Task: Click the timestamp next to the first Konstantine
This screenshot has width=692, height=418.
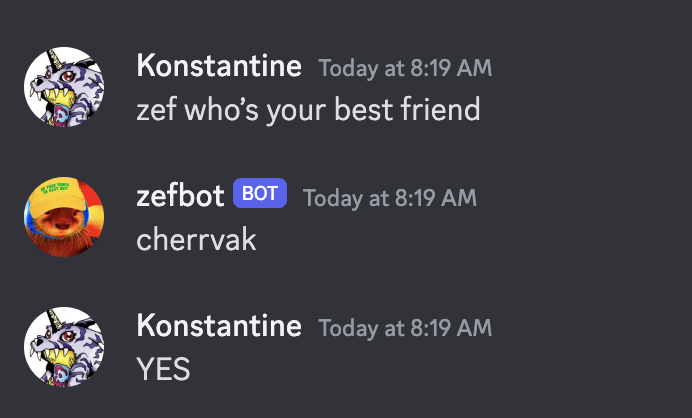Action: (405, 68)
